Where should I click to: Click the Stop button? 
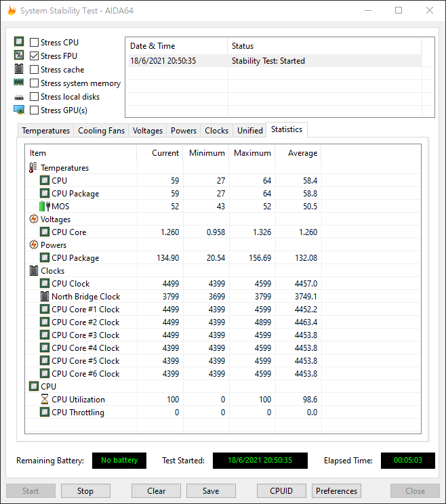pos(85,491)
